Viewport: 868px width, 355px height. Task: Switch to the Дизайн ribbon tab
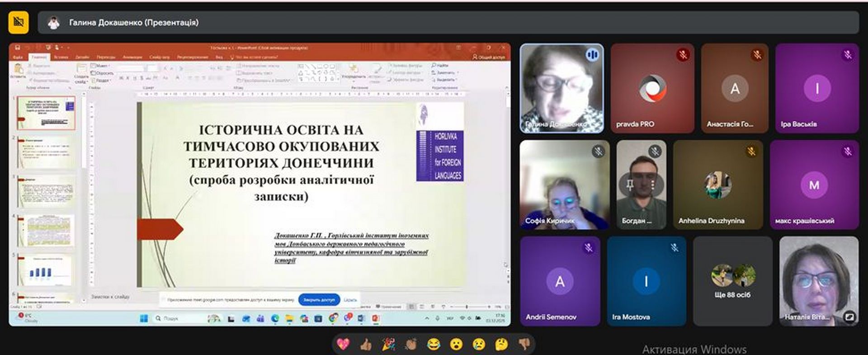pyautogui.click(x=82, y=57)
